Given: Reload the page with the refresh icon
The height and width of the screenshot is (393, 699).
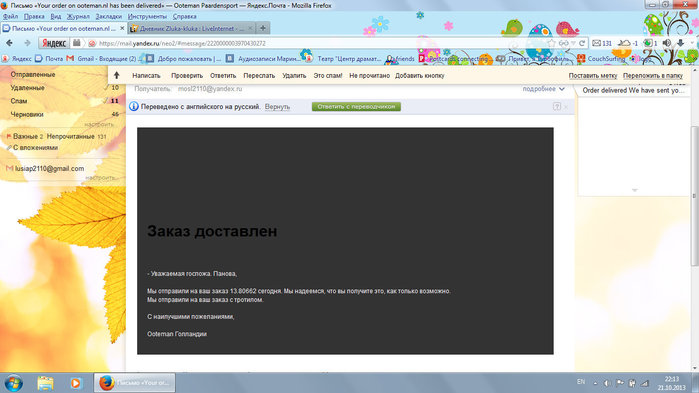Looking at the screenshot, I should (x=582, y=43).
